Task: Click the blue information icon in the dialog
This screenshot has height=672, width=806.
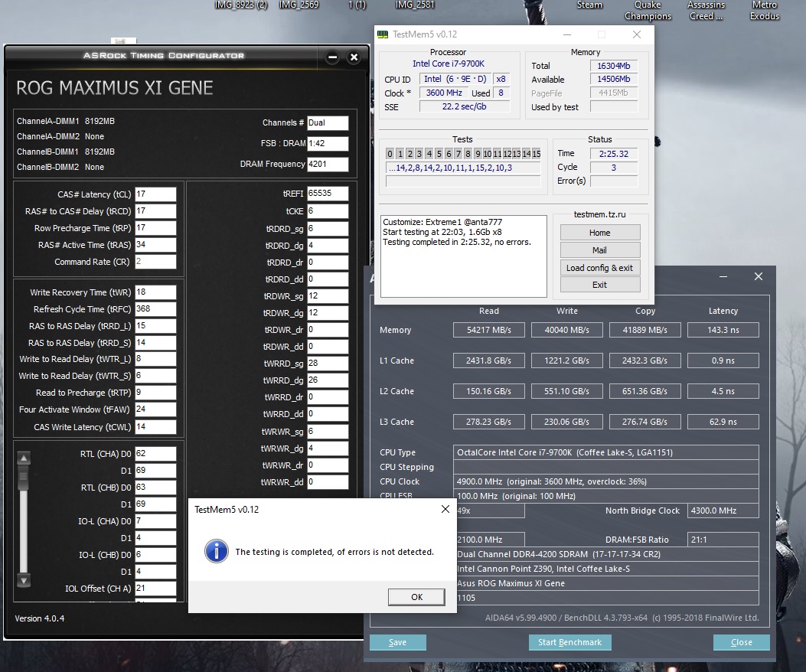Action: [217, 552]
